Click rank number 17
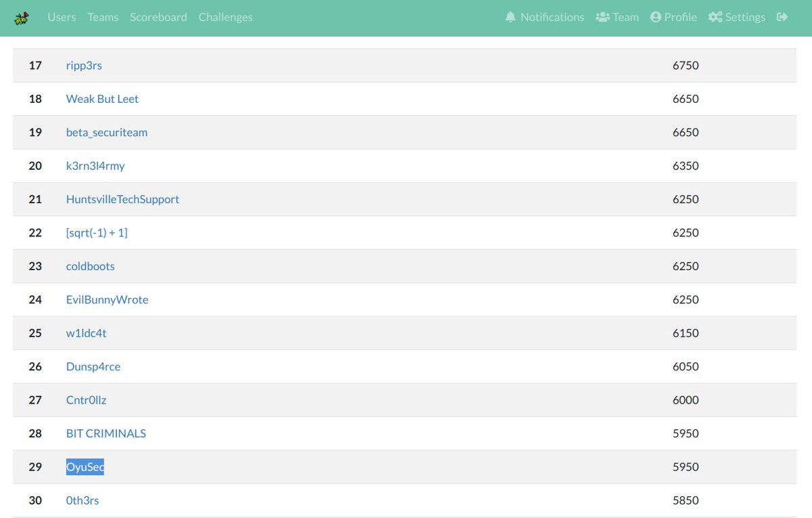The image size is (812, 518). pyautogui.click(x=35, y=66)
